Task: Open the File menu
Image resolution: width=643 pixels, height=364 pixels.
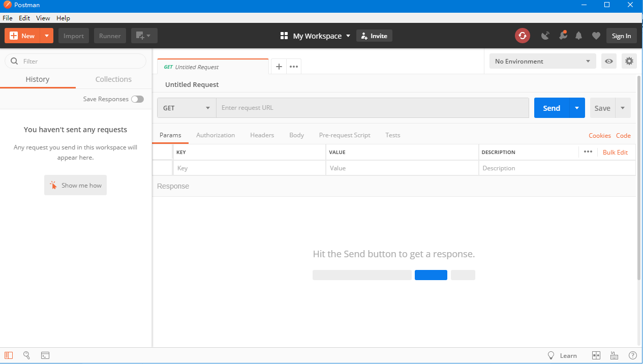Action: click(x=8, y=18)
